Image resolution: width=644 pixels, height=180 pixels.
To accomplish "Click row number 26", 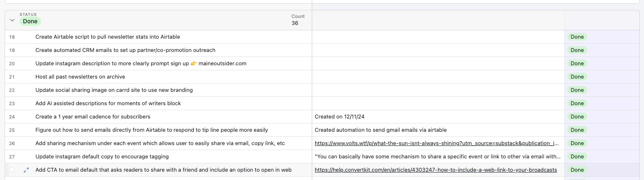I will 12,143.
